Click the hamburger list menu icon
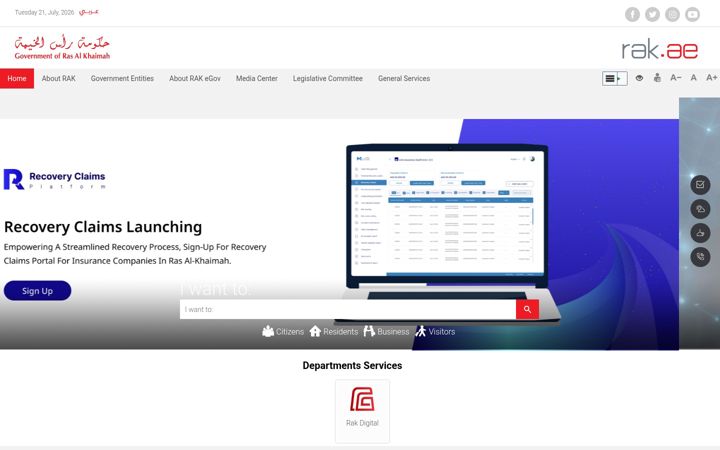 coord(609,79)
